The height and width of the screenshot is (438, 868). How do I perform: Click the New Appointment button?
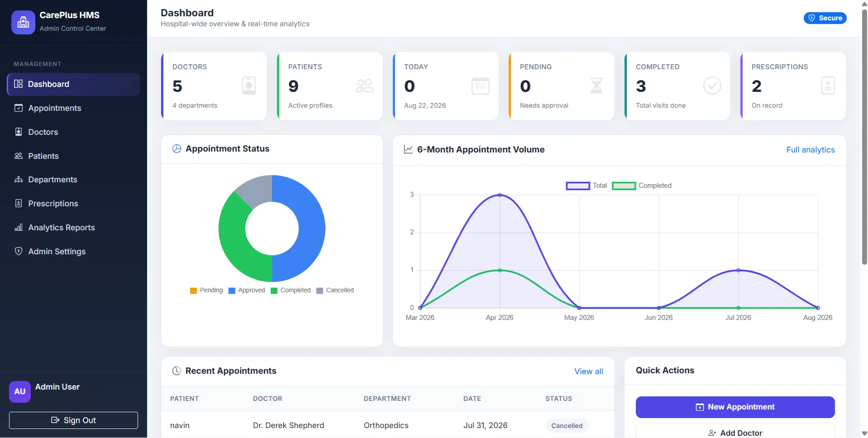click(735, 407)
